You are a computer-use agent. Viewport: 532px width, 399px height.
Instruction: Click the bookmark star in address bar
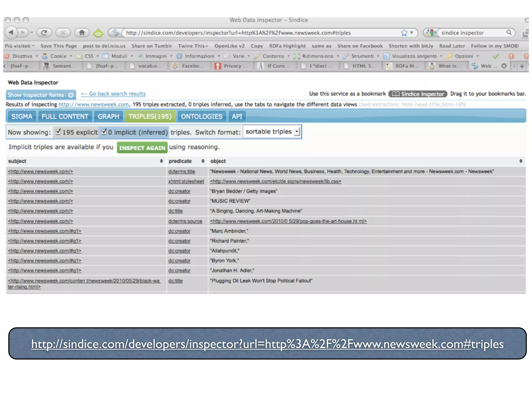click(x=404, y=33)
